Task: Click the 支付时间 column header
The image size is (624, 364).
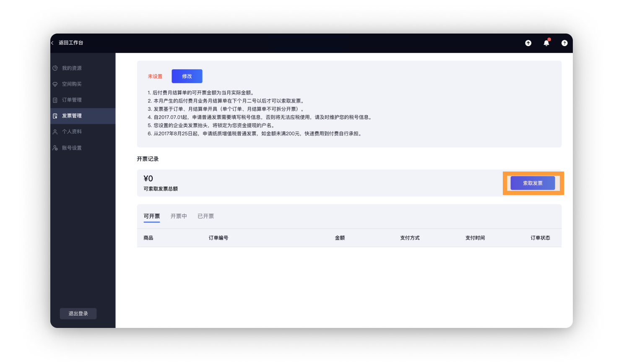Action: (x=475, y=238)
